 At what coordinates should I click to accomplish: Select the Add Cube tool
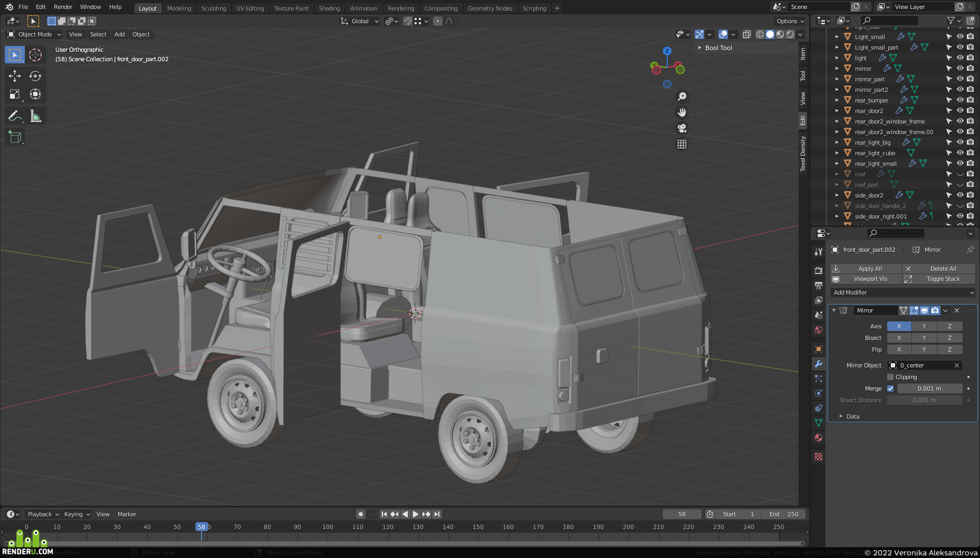(x=15, y=137)
